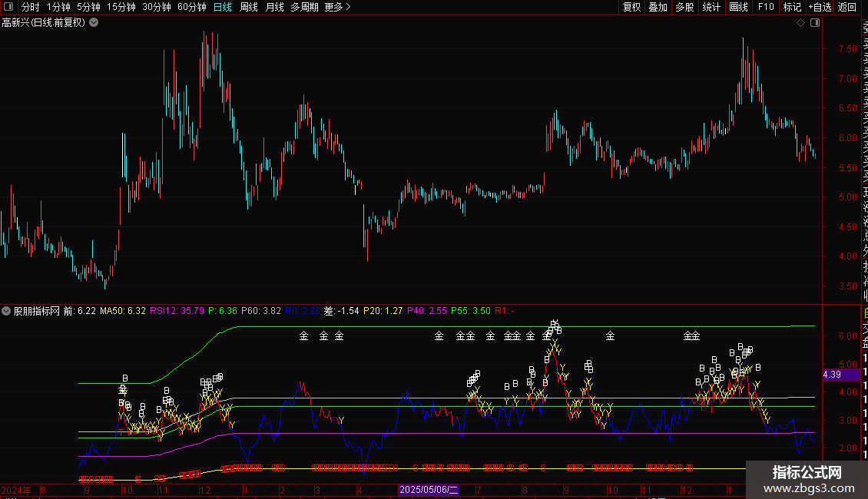
Task: Click the 返回 back button
Action: (847, 7)
